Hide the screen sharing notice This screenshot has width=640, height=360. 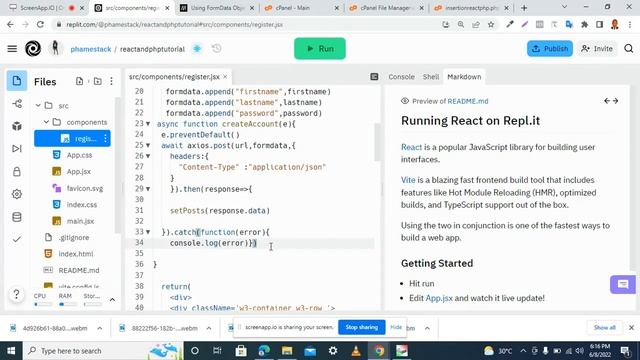click(x=396, y=327)
